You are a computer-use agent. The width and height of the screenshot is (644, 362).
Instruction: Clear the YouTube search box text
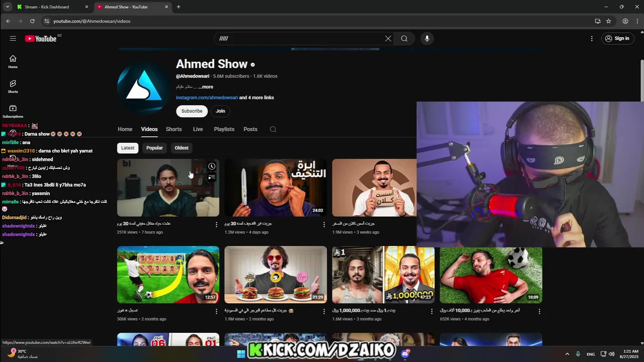(x=388, y=39)
